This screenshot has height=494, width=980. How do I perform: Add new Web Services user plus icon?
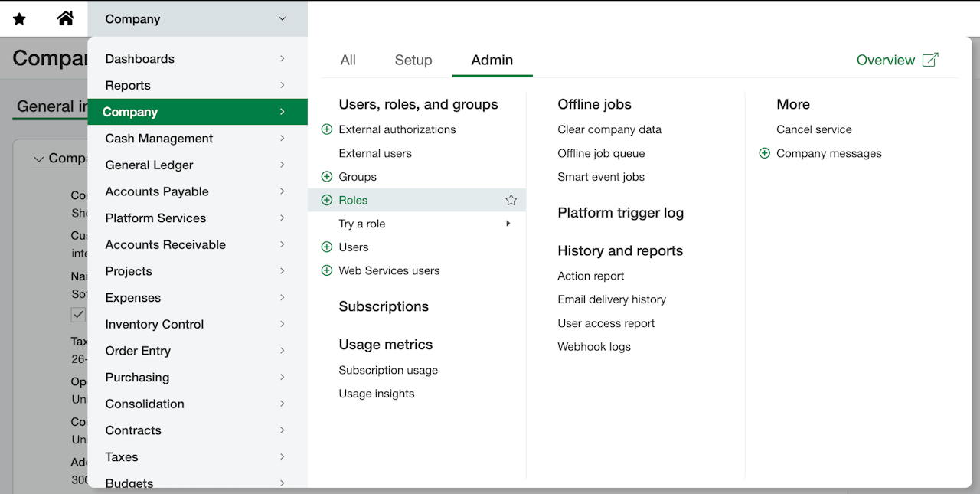(x=327, y=270)
